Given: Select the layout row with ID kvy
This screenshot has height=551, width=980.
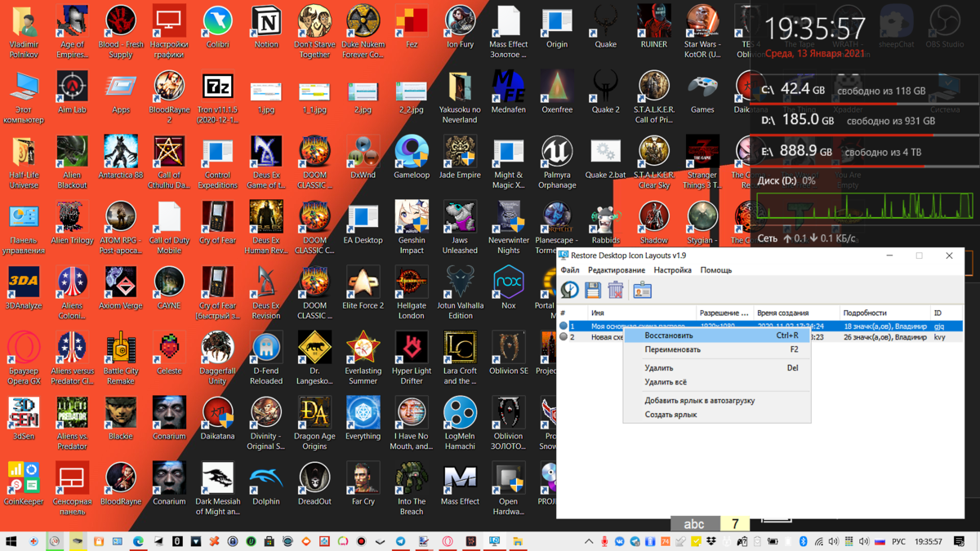Looking at the screenshot, I should [761, 337].
